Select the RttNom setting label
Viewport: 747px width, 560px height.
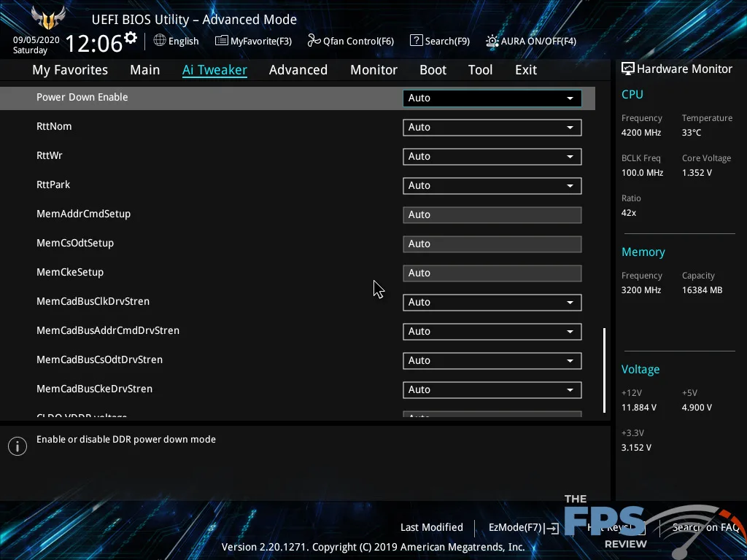pyautogui.click(x=54, y=126)
